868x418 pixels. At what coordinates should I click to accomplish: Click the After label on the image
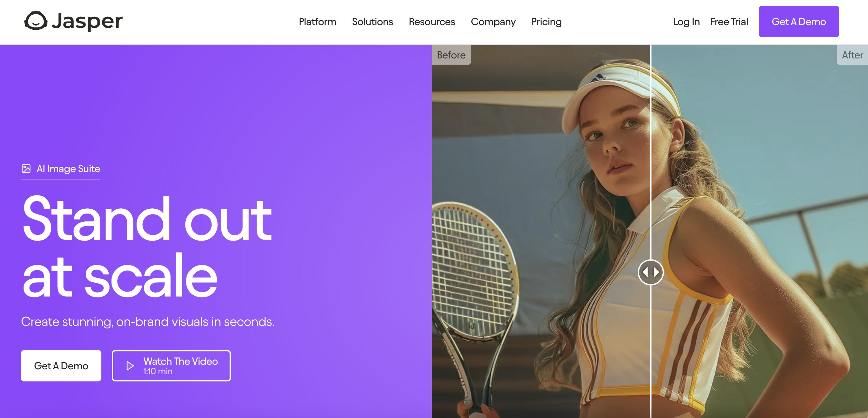coord(852,55)
